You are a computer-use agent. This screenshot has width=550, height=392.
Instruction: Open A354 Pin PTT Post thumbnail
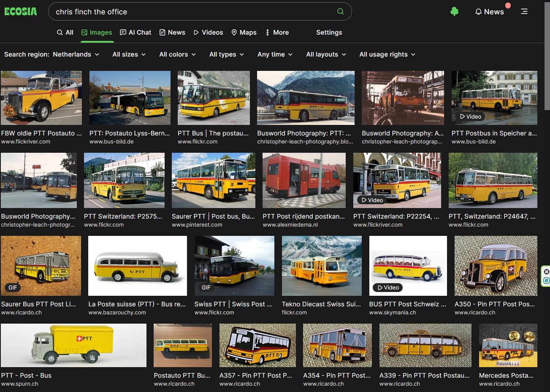pyautogui.click(x=338, y=346)
